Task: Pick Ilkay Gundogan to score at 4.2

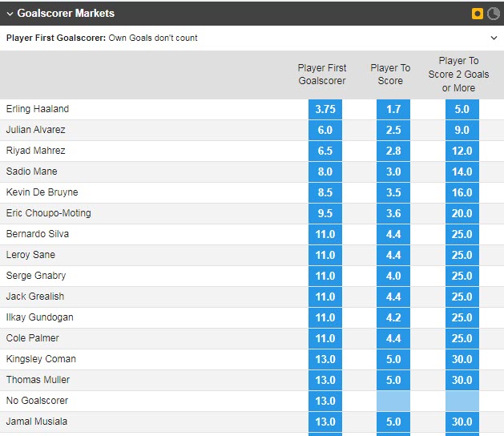Action: pyautogui.click(x=393, y=317)
